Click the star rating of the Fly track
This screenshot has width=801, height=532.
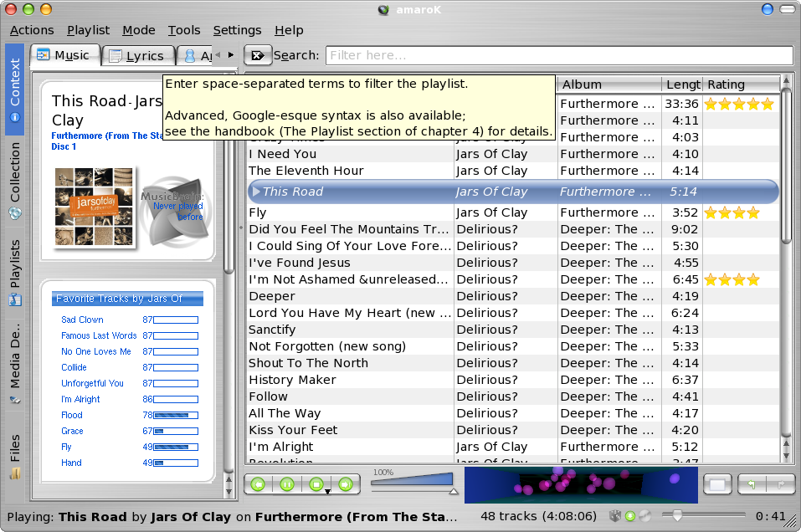coord(732,213)
